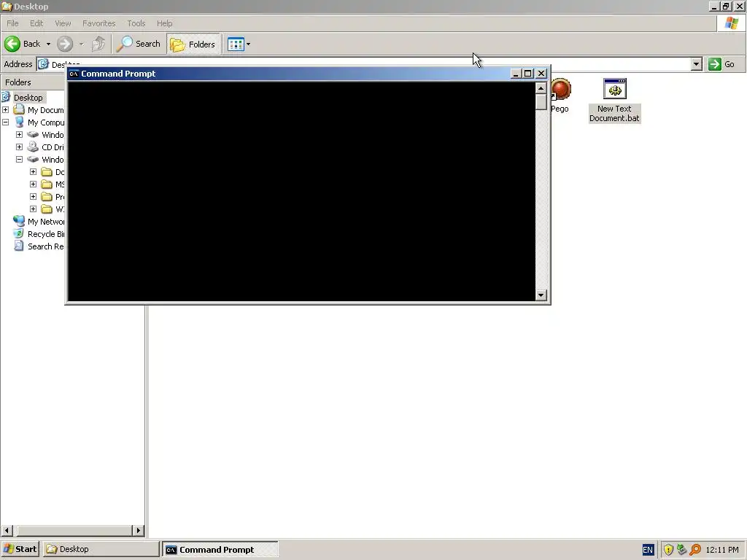Image resolution: width=747 pixels, height=560 pixels.
Task: Click the Windows flag logo in Explorer
Action: pyautogui.click(x=732, y=23)
